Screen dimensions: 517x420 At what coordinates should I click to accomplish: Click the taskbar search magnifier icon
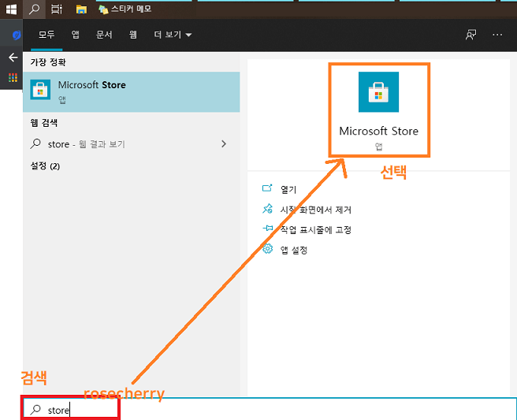34,9
